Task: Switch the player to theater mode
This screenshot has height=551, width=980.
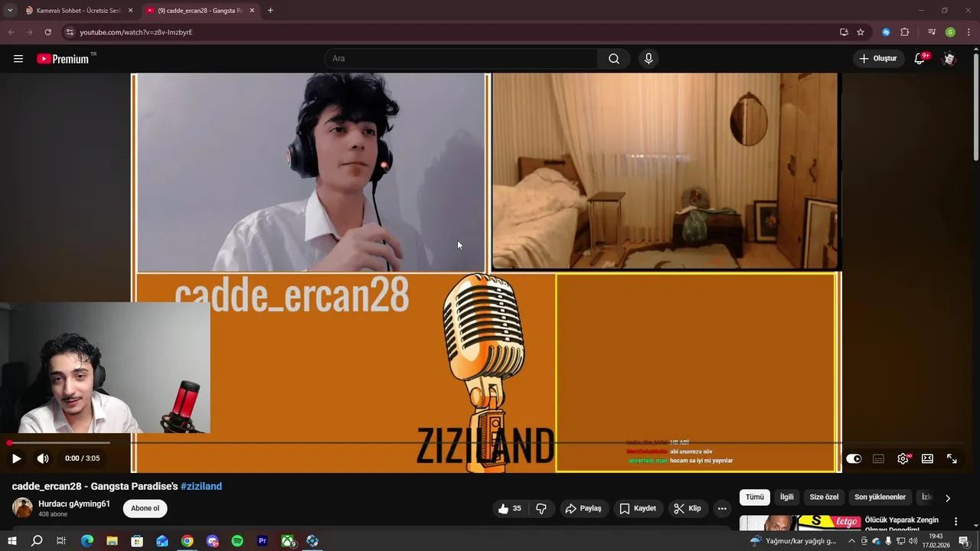Action: click(x=927, y=458)
